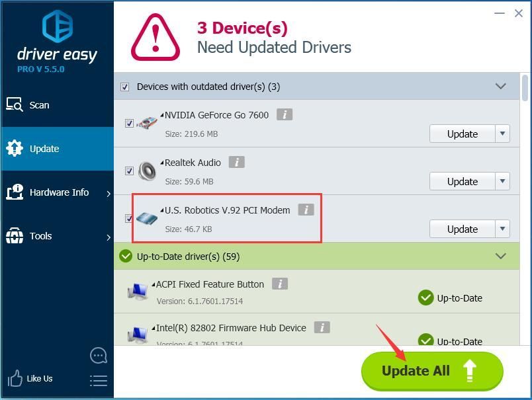Toggle the NVIDIA GeForce Go 7600 checkbox

[129, 123]
